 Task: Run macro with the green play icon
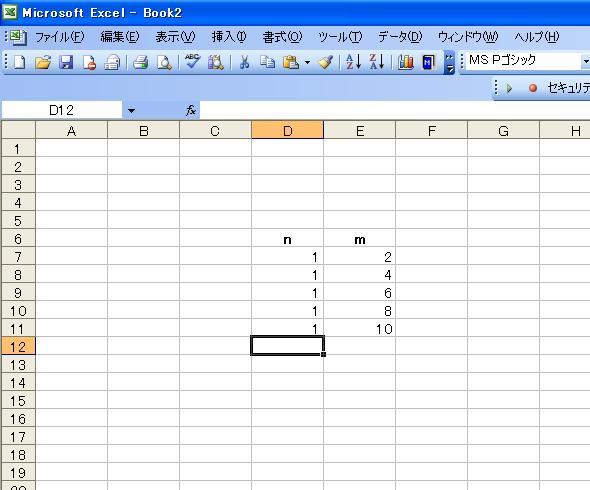[x=509, y=88]
